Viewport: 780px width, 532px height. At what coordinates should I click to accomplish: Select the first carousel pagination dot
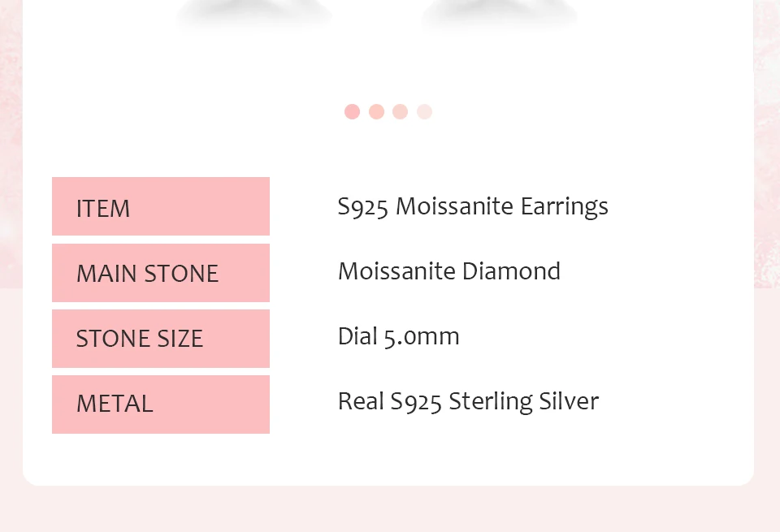352,112
